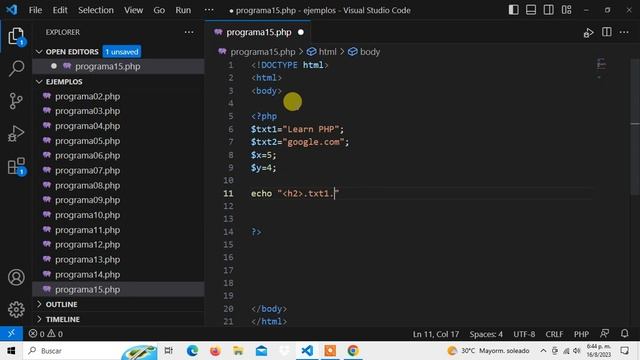Open File Explorer from the taskbar
Image resolution: width=640 pixels, height=360 pixels.
[238, 351]
